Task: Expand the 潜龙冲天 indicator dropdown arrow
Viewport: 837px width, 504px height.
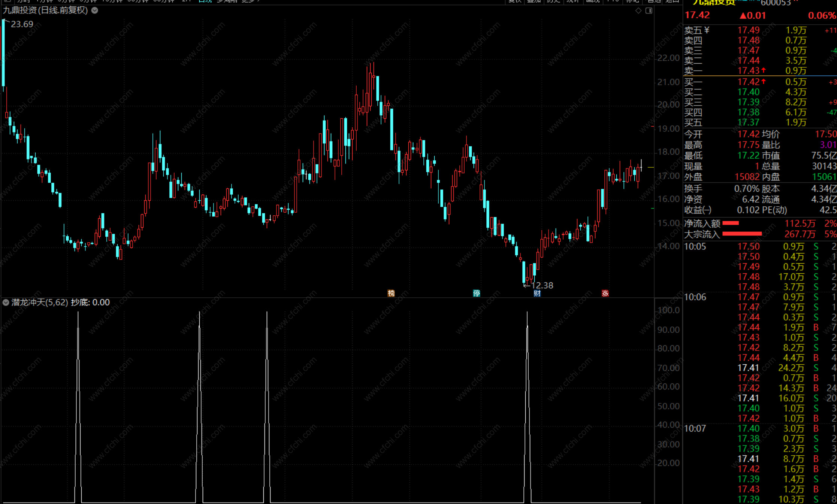Action: point(6,302)
